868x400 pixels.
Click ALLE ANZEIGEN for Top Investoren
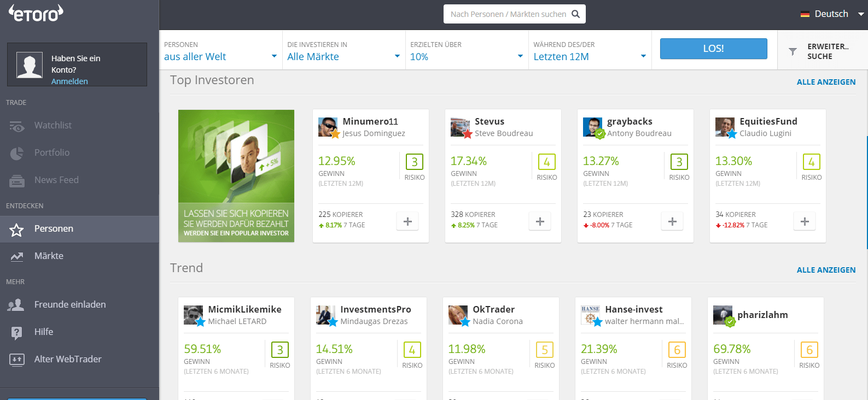[x=826, y=82]
